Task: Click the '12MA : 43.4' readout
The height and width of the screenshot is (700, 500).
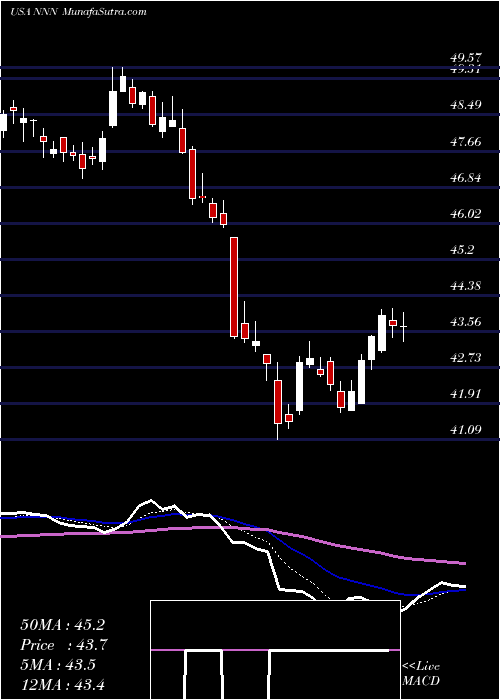Action: click(62, 684)
